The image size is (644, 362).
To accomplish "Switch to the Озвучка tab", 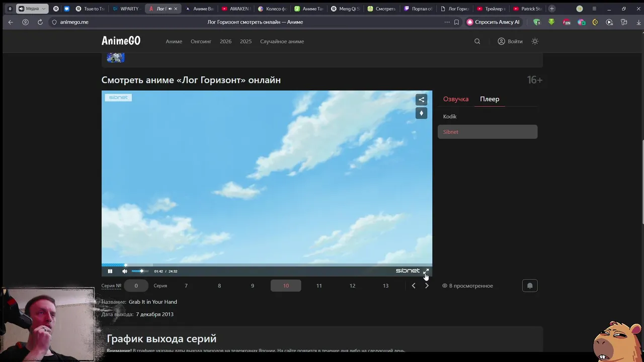I will [456, 99].
